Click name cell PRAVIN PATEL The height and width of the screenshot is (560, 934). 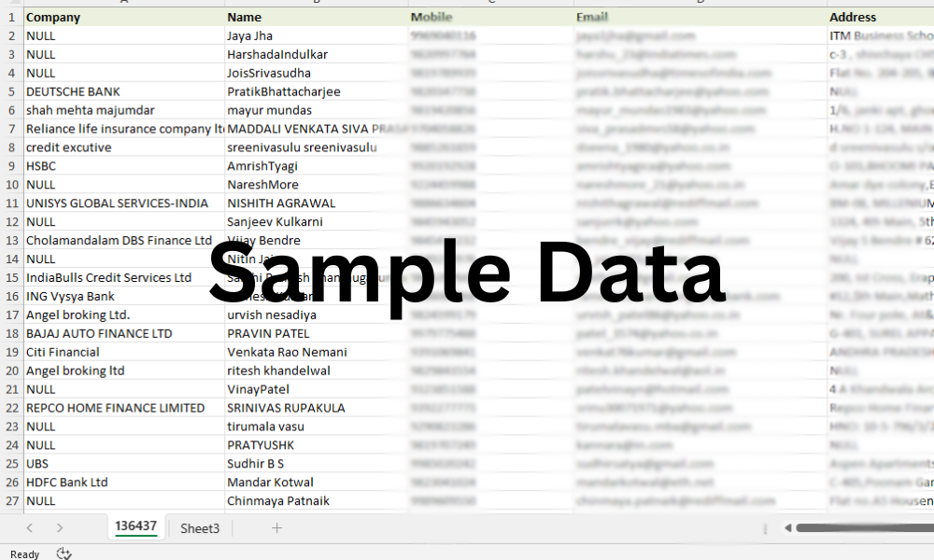pyautogui.click(x=317, y=334)
